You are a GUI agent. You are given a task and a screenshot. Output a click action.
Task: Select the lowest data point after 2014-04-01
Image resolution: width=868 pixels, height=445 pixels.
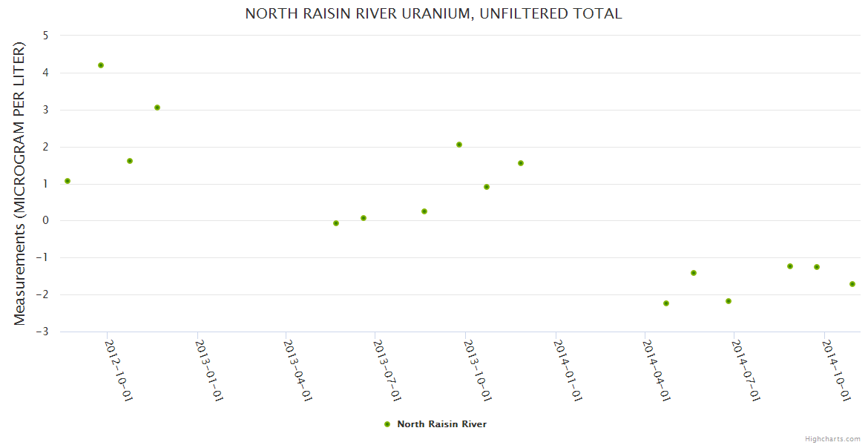666,303
